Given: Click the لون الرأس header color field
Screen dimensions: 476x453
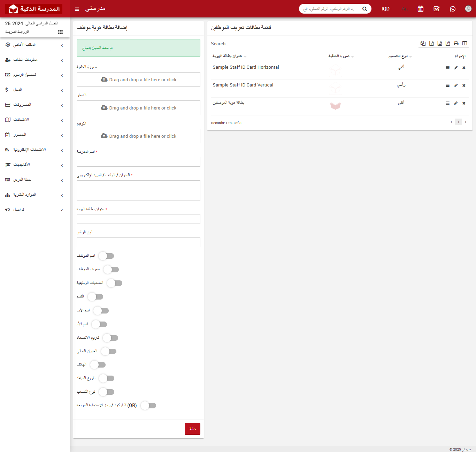Looking at the screenshot, I should [138, 242].
